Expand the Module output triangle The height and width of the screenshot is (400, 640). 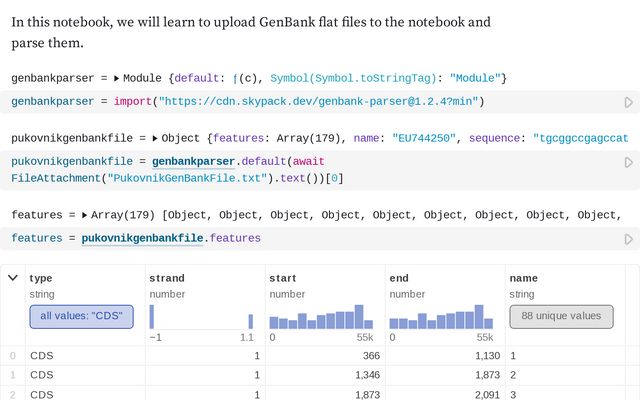pyautogui.click(x=117, y=78)
